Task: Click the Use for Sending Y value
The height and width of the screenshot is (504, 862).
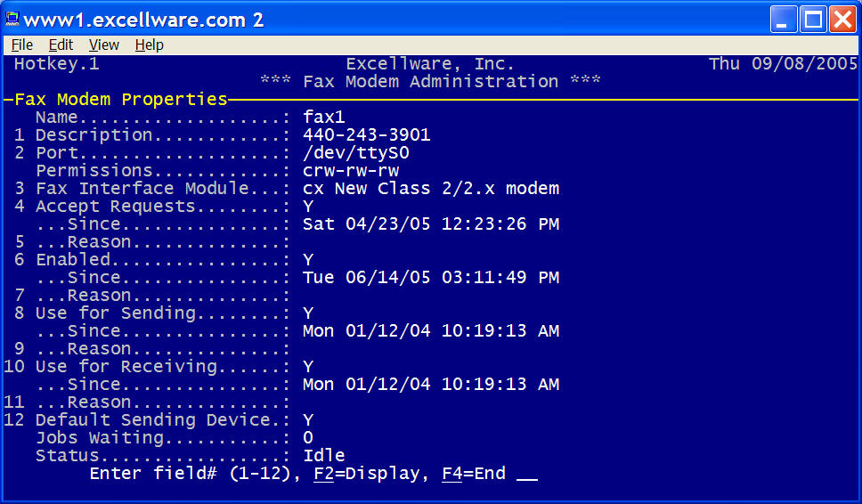Action: 308,313
